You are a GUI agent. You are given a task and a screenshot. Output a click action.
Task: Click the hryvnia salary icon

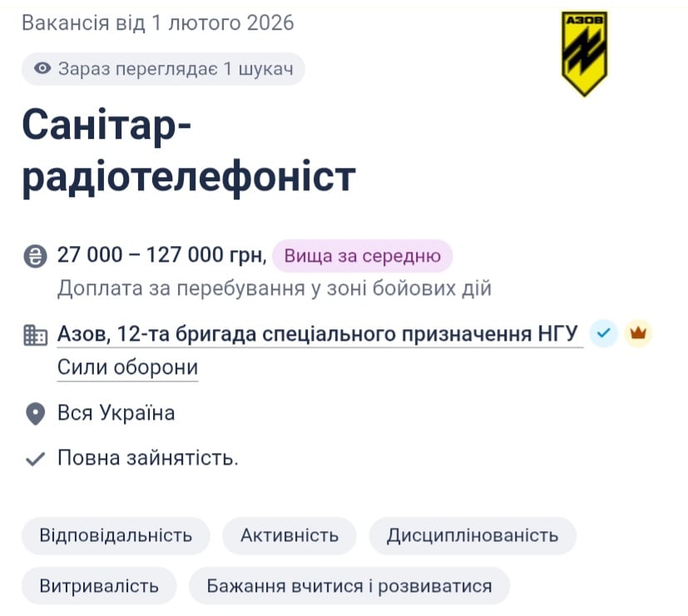coord(34,255)
